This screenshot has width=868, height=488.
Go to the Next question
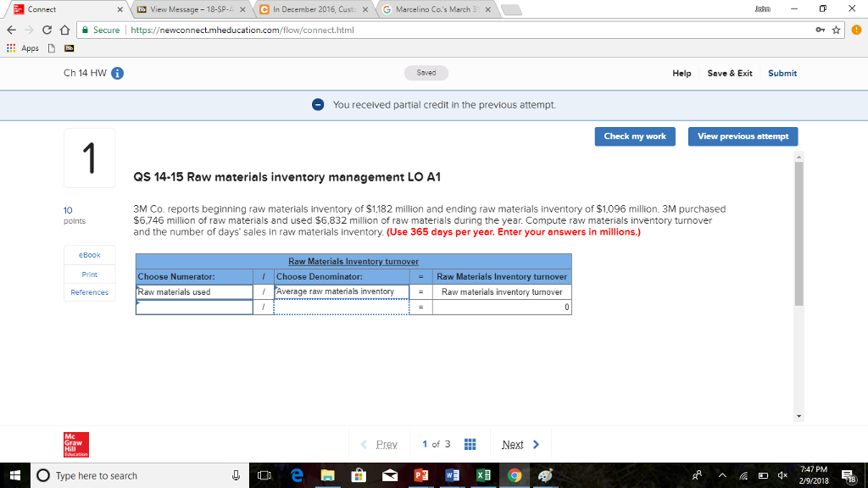point(520,444)
